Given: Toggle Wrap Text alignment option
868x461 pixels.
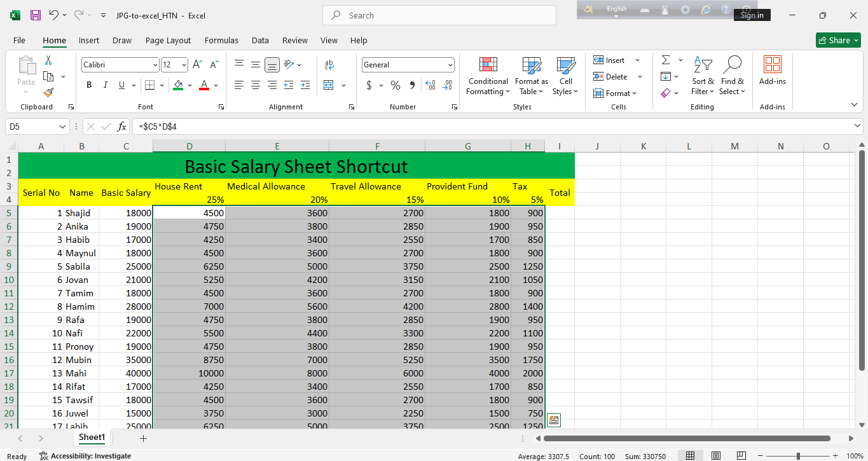Looking at the screenshot, I should click(329, 65).
